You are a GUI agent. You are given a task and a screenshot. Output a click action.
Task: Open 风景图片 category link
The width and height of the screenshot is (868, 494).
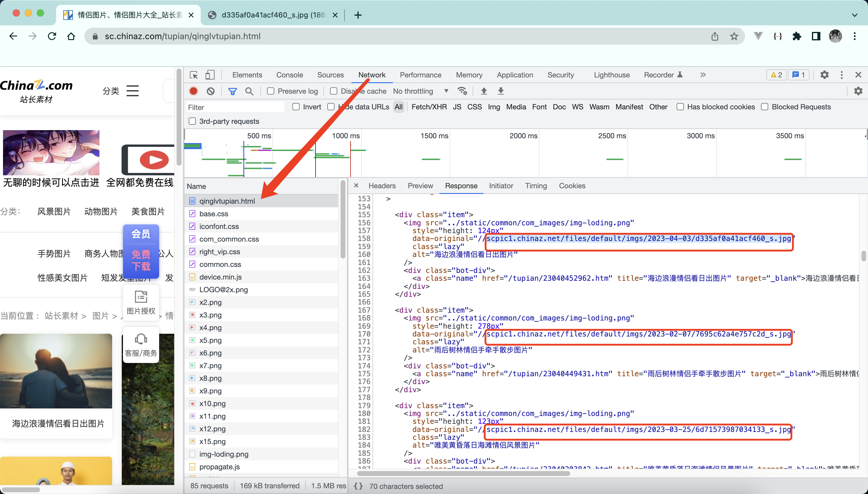click(x=54, y=211)
